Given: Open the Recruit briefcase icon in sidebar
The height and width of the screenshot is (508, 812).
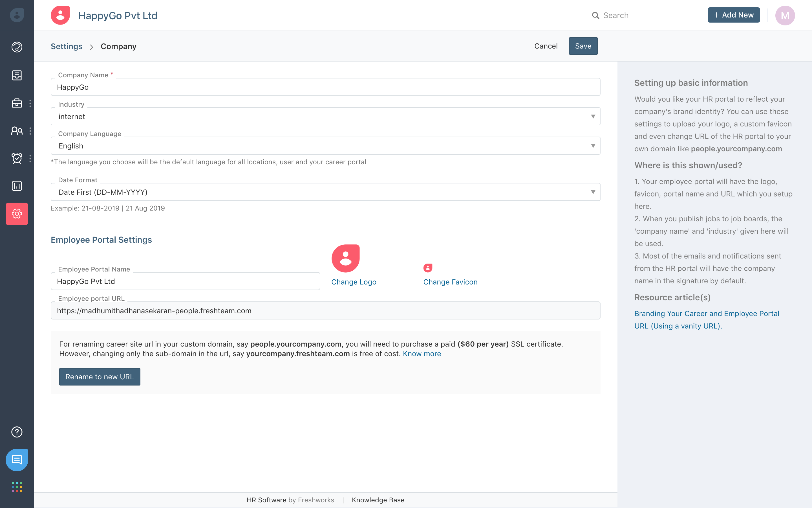Looking at the screenshot, I should tap(17, 103).
